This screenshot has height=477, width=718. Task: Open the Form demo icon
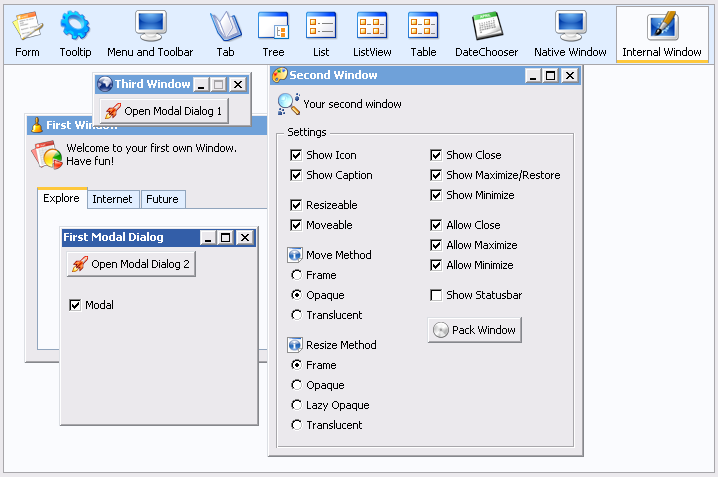(x=27, y=26)
